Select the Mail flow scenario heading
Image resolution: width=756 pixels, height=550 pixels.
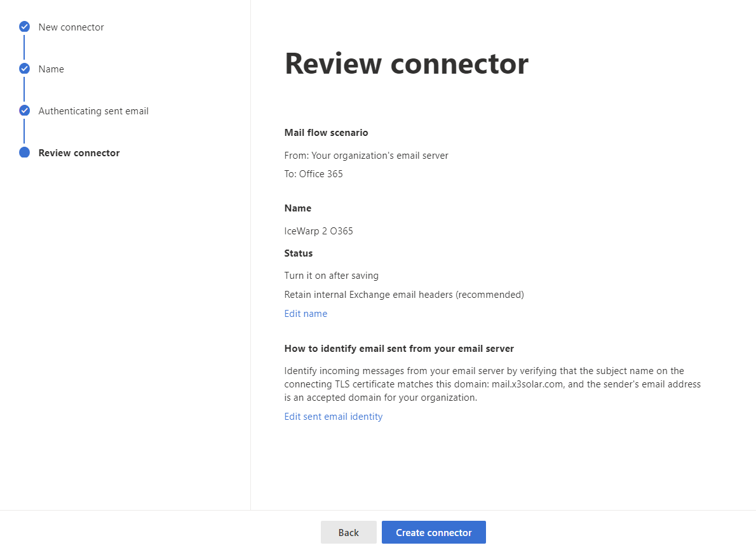[x=326, y=133]
